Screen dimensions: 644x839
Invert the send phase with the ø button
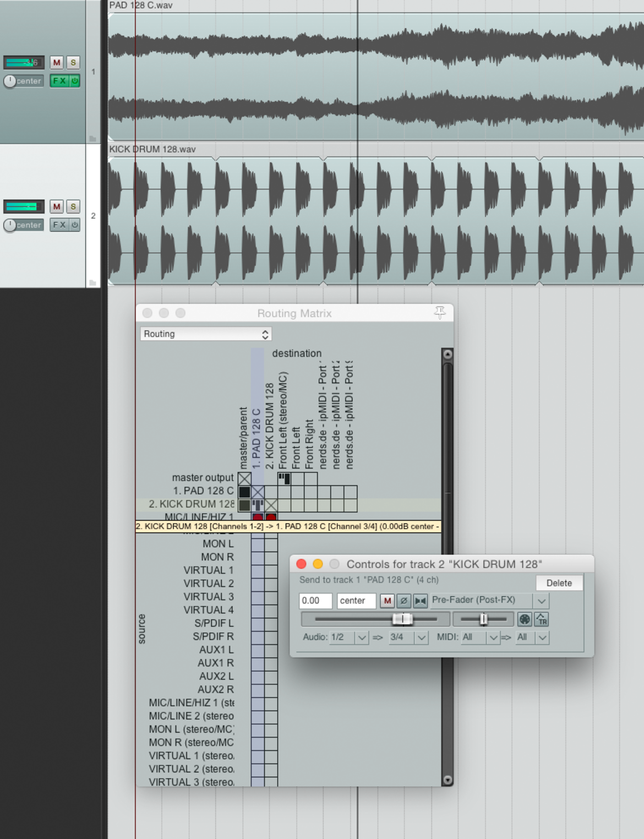click(x=403, y=601)
